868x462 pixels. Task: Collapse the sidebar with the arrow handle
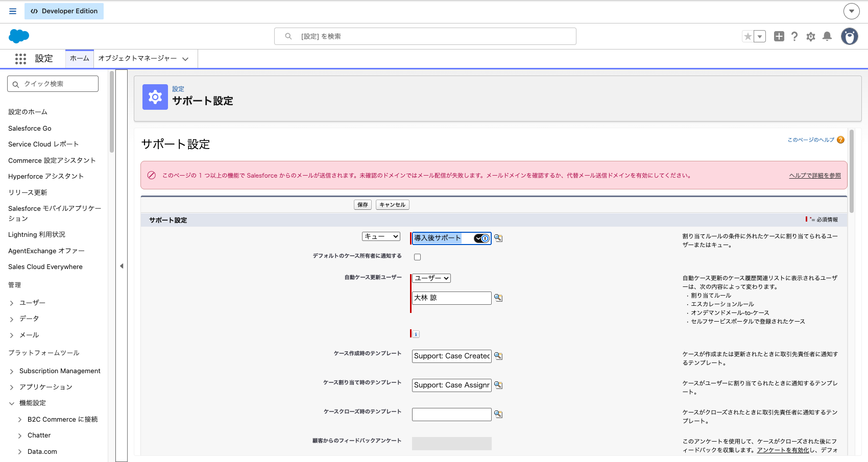pos(122,266)
